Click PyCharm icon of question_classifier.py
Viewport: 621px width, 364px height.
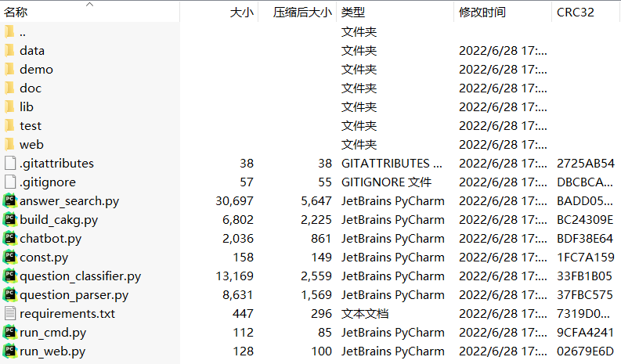click(10, 276)
